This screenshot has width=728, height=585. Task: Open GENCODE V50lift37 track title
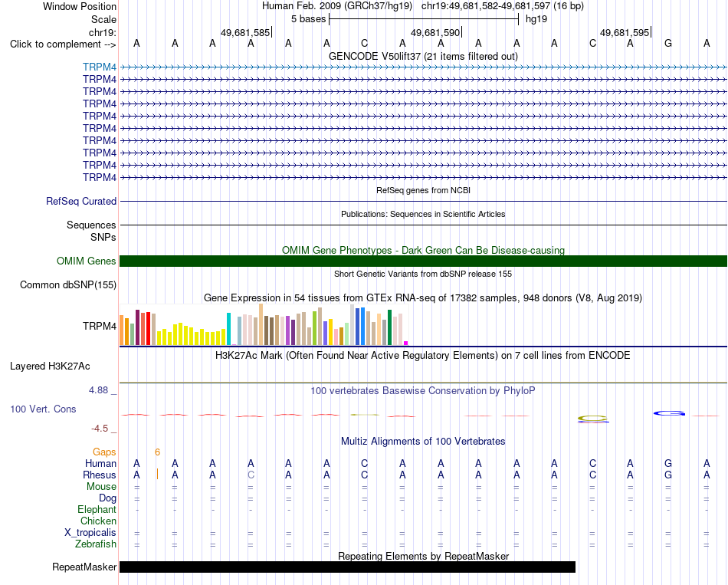(x=423, y=56)
